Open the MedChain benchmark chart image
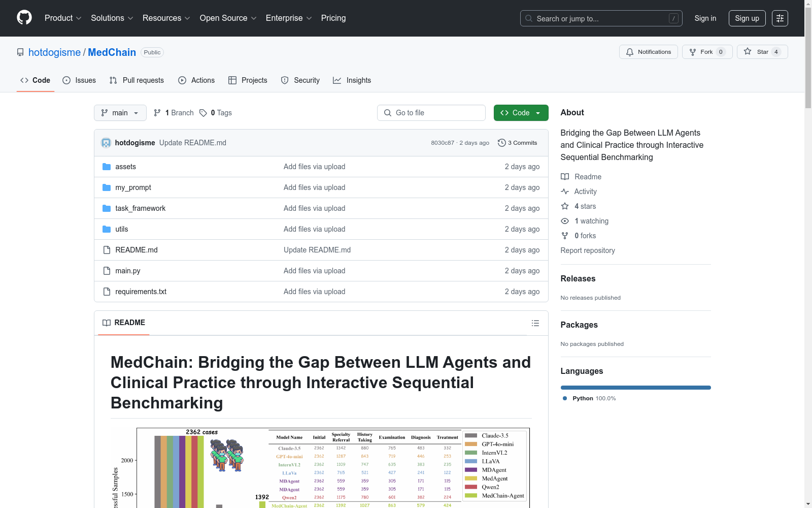 [x=321, y=467]
